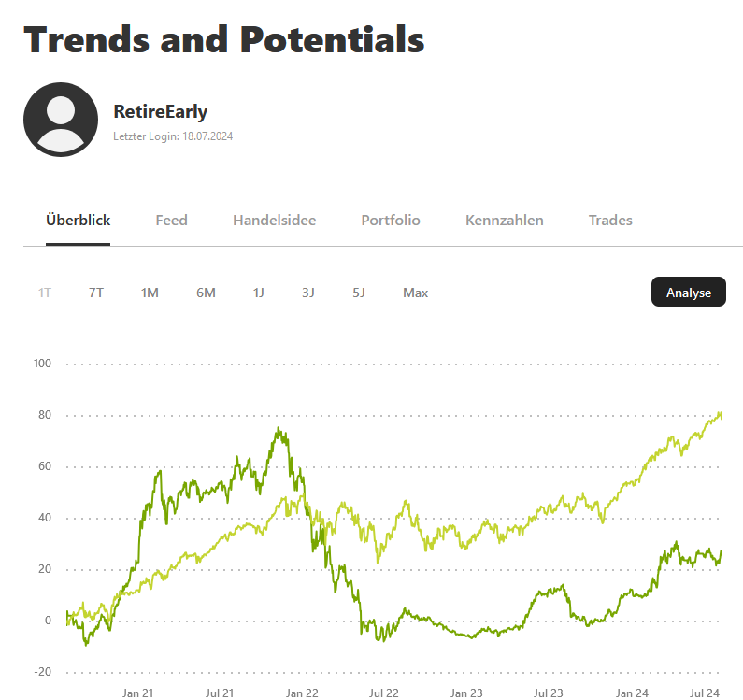Select the 1T time range
The height and width of the screenshot is (700, 743).
(x=45, y=293)
